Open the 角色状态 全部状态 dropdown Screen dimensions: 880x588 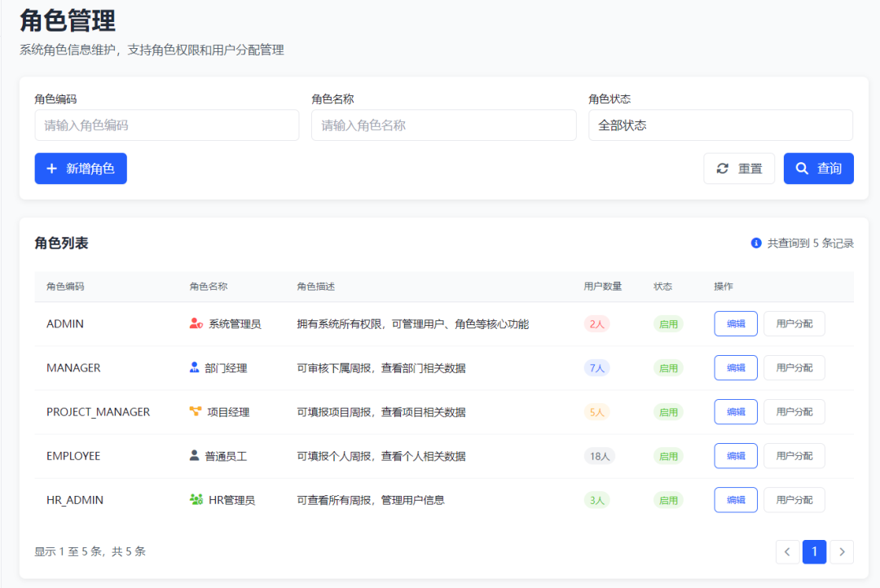click(720, 125)
